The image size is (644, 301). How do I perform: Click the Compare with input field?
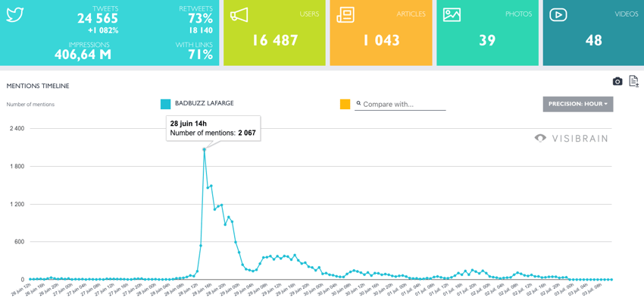click(x=400, y=105)
